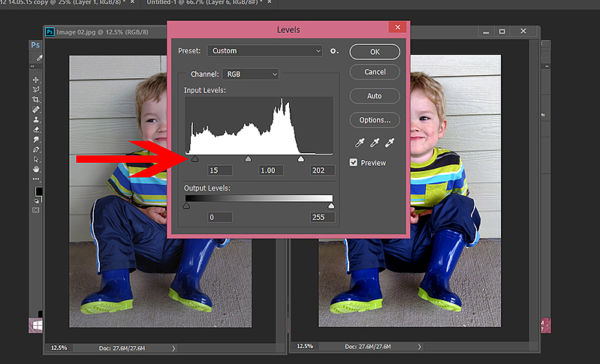This screenshot has width=600, height=364.
Task: Select the Eraser tool
Action: (x=36, y=130)
